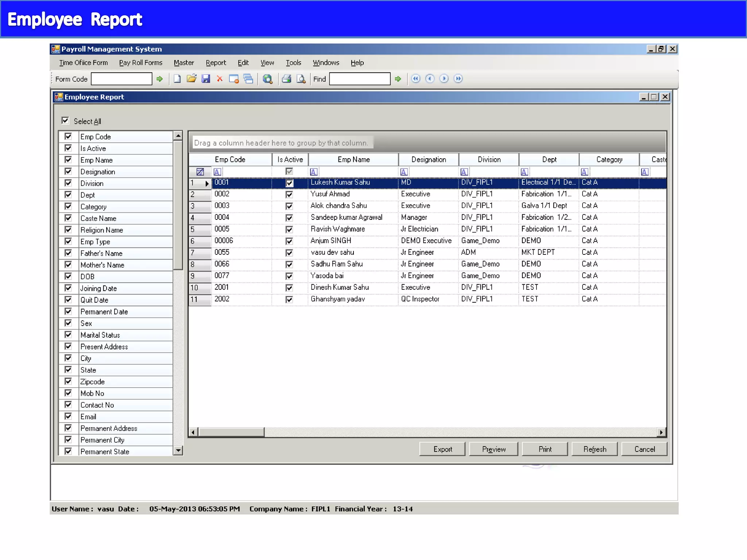
Task: Open Designation column filter dropdown
Action: [x=404, y=172]
